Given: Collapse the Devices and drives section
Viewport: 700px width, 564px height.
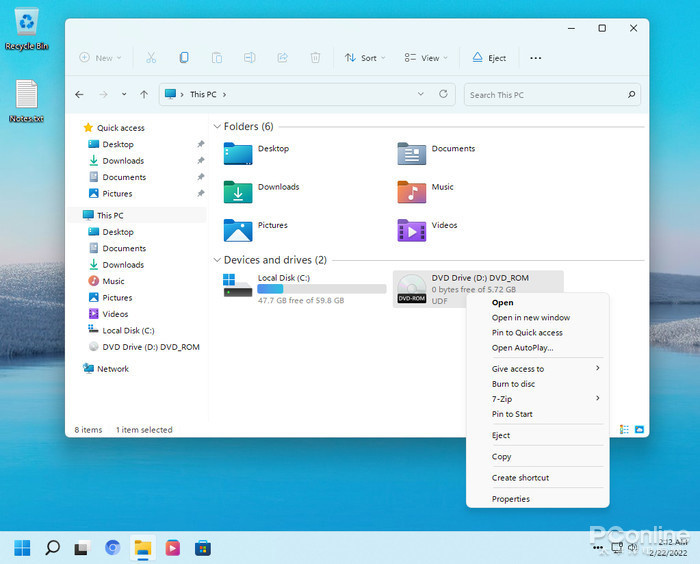Looking at the screenshot, I should [x=216, y=260].
